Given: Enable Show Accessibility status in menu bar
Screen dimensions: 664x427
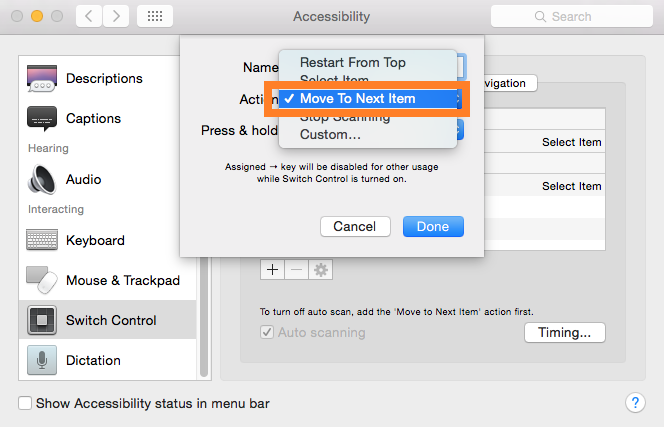Looking at the screenshot, I should pos(25,404).
